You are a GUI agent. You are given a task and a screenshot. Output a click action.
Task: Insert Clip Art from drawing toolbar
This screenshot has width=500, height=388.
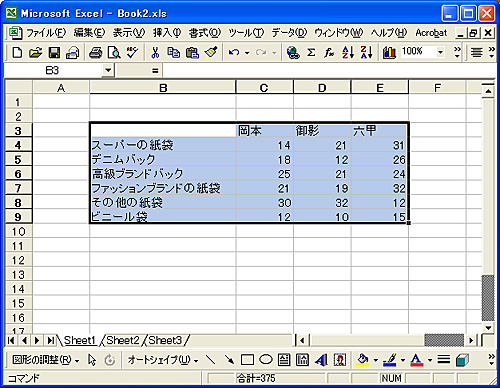(340, 360)
